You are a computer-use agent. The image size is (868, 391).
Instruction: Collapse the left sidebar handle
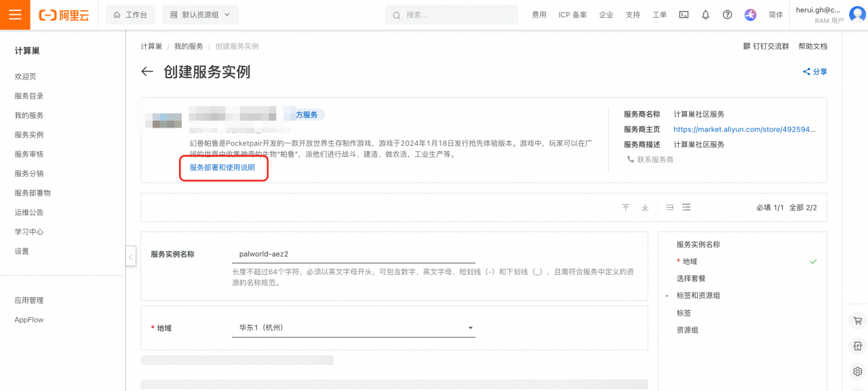(x=131, y=257)
